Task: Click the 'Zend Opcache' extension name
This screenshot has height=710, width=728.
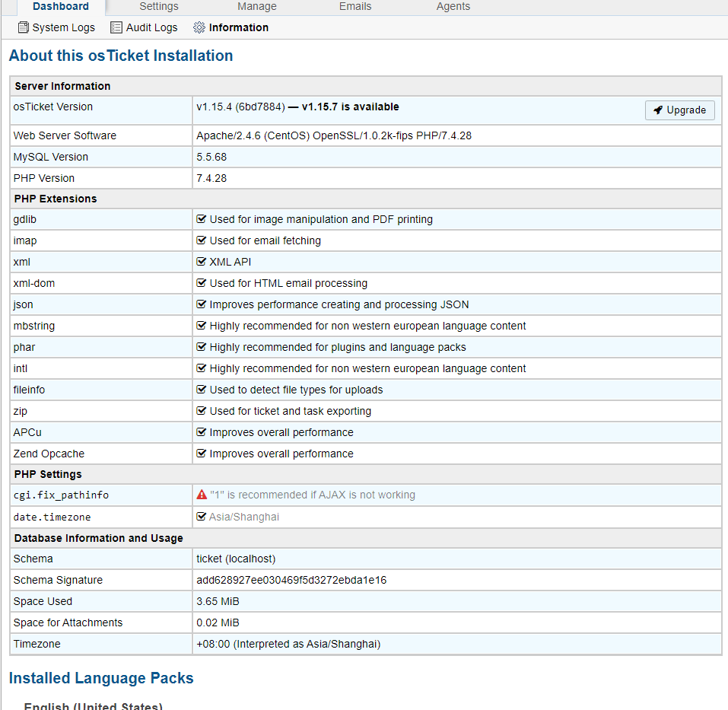Action: click(x=49, y=454)
